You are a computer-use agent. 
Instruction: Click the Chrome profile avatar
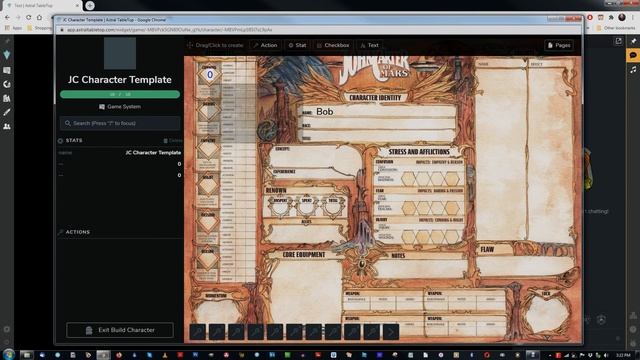622,17
